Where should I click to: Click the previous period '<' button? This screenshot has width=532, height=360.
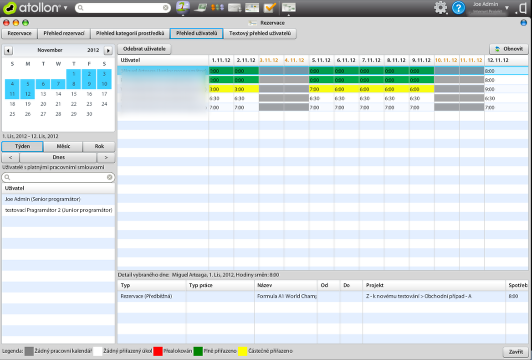(x=11, y=157)
